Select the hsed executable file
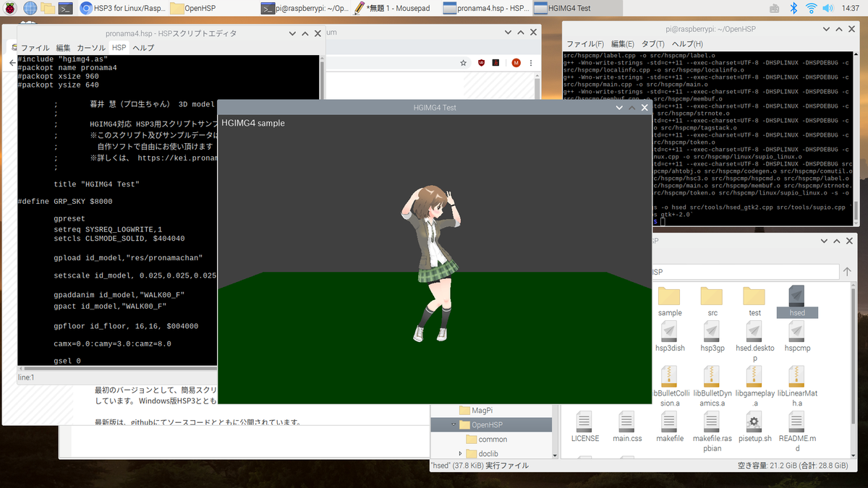The image size is (868, 488). coord(796,302)
